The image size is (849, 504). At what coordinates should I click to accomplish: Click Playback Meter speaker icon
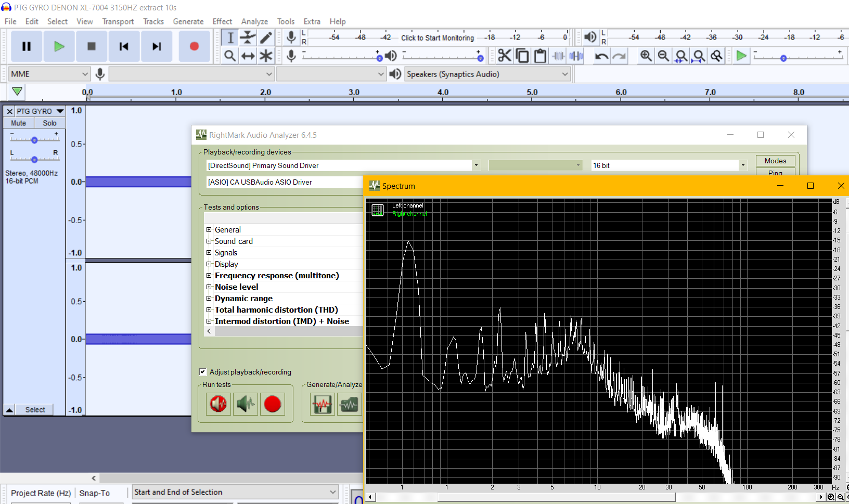590,37
